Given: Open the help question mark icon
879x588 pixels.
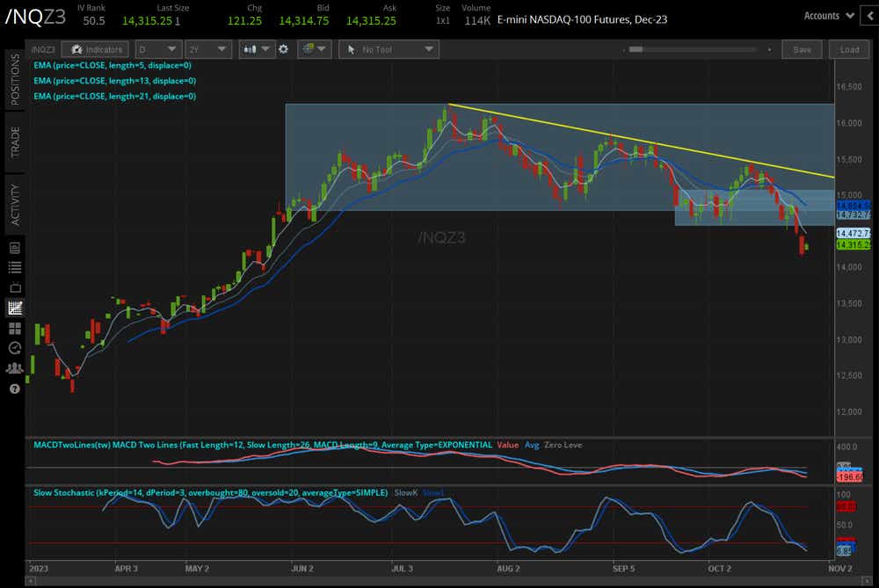Looking at the screenshot, I should [15, 388].
